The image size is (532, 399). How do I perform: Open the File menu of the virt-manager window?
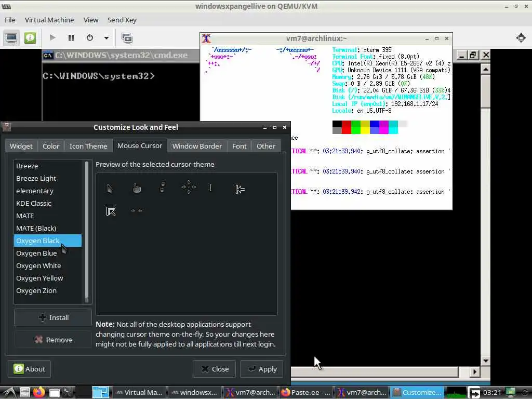pos(10,20)
